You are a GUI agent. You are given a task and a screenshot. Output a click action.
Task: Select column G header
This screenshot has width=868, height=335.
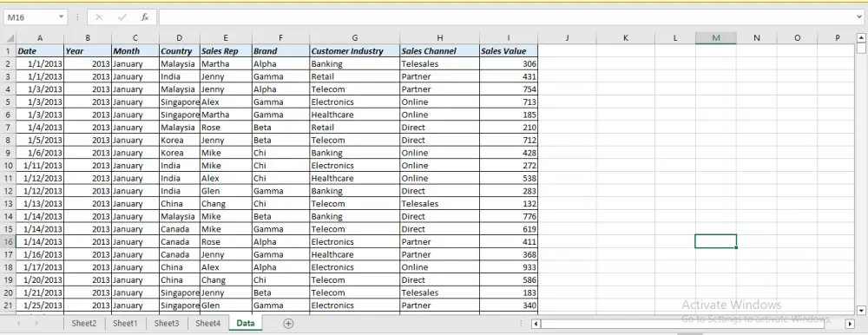pyautogui.click(x=354, y=37)
